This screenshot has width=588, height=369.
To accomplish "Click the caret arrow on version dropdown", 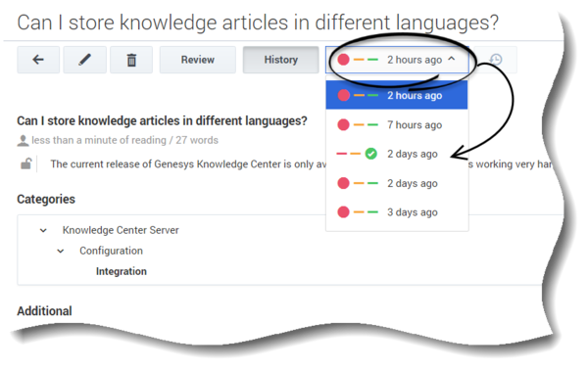I will [x=452, y=59].
